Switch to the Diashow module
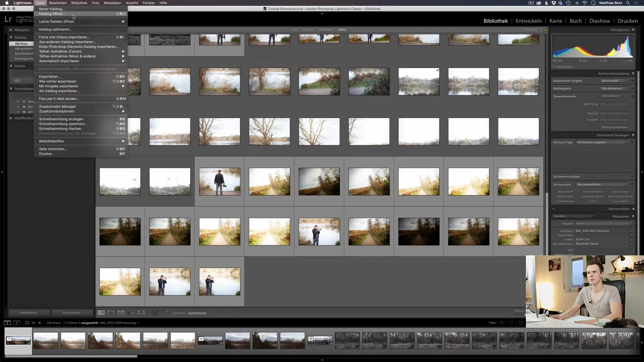The image size is (644, 362). [x=599, y=21]
